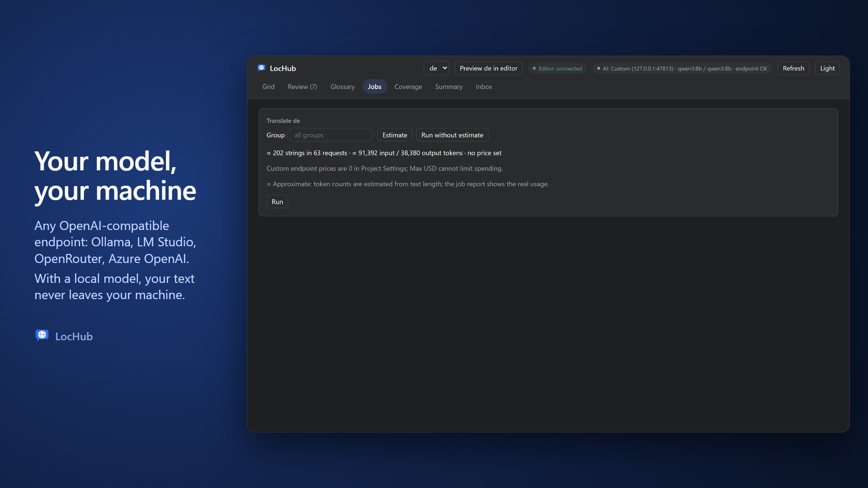The image size is (868, 488).
Task: Open the Inbox tab
Action: pyautogui.click(x=484, y=87)
